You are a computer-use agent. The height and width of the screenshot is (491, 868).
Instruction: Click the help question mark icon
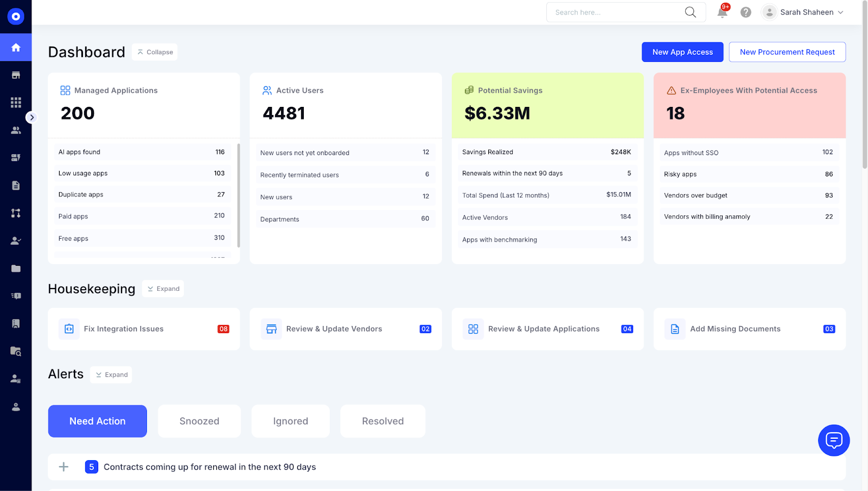click(745, 12)
